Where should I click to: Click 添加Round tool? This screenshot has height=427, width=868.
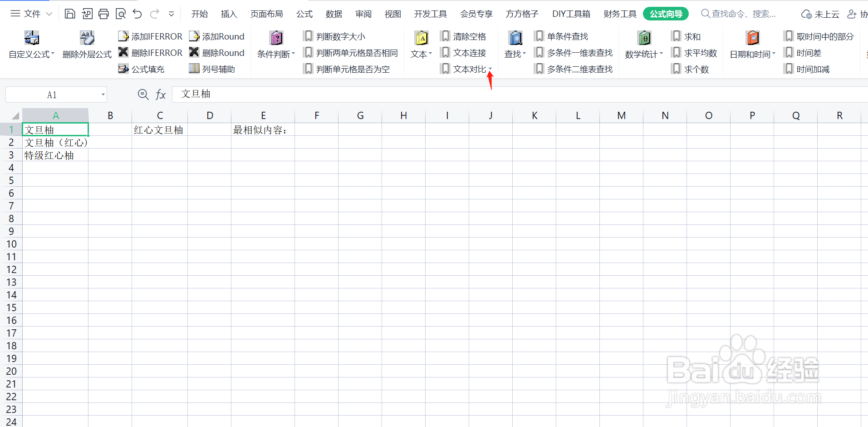click(217, 36)
